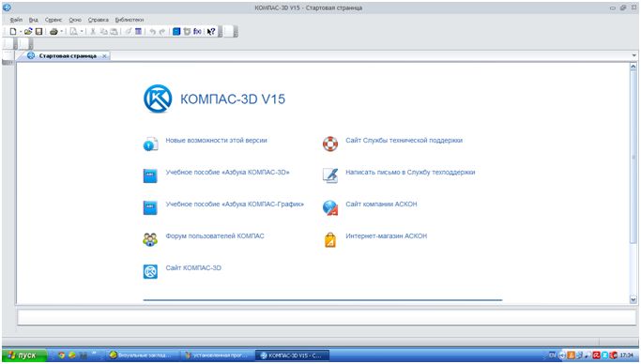Close the Стартовая страница tab with its x
This screenshot has height=364, width=641.
tap(104, 56)
